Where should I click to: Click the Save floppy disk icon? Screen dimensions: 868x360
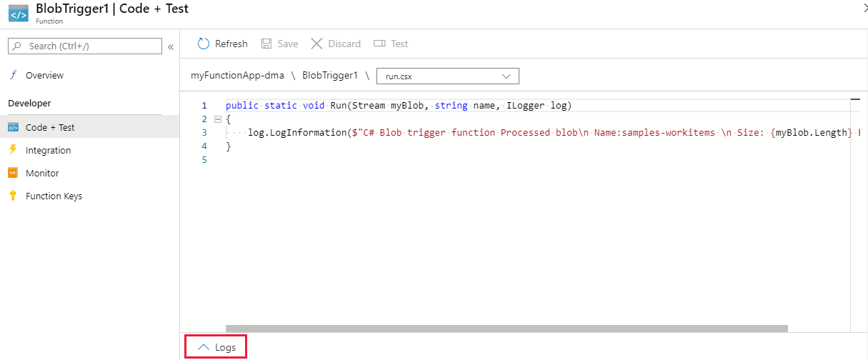point(266,44)
